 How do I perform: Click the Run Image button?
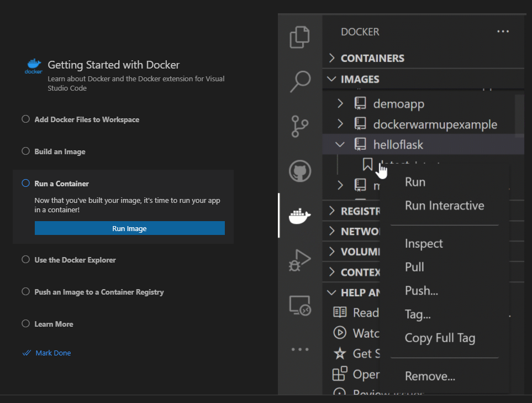[x=129, y=228]
